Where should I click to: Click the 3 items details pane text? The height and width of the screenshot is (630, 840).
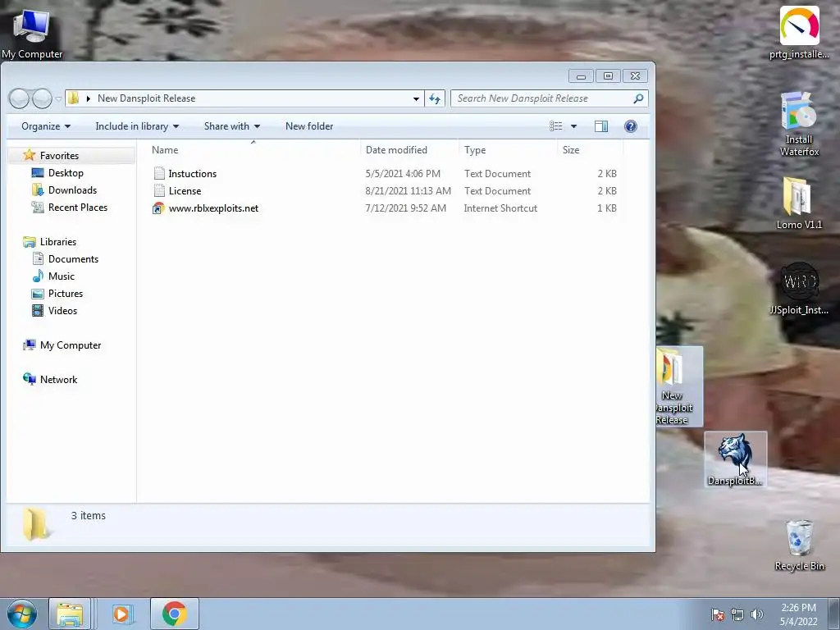coord(89,516)
